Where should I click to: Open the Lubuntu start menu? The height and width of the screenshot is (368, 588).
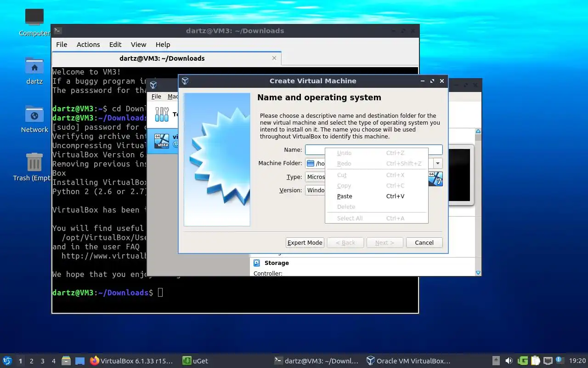[7, 361]
